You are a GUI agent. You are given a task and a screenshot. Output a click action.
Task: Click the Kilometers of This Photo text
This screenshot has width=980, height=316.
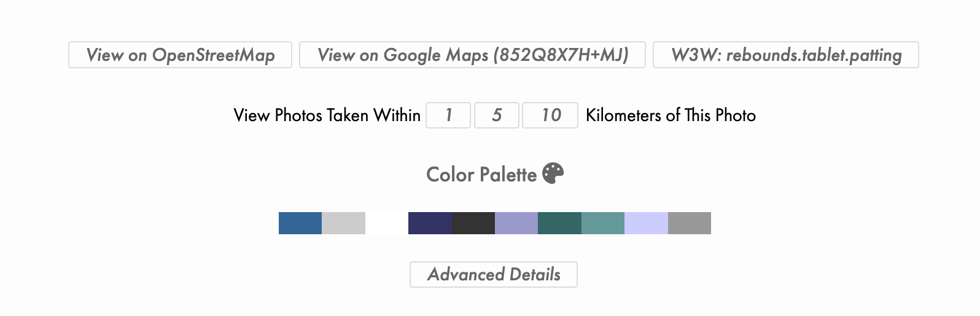(671, 115)
